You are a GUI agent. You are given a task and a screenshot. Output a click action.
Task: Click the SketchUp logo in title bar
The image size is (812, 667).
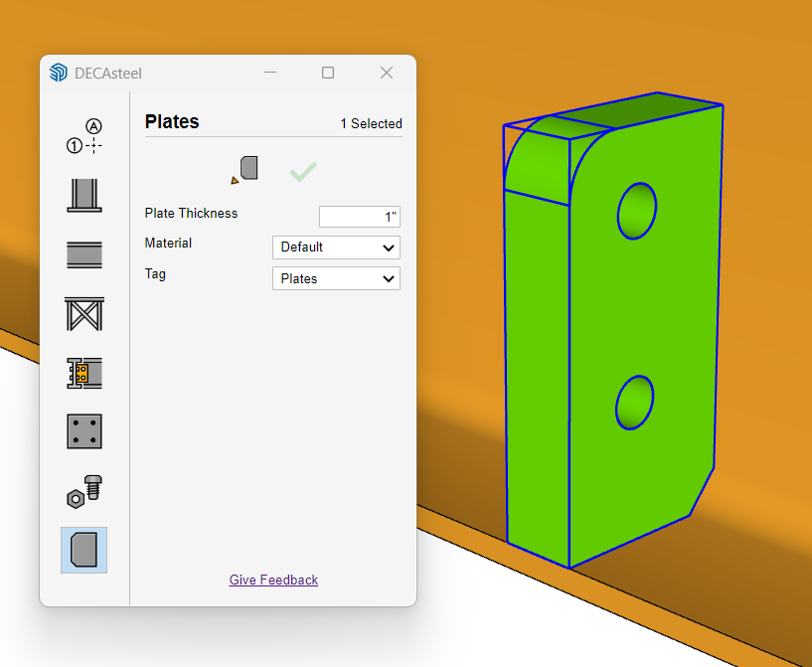58,73
